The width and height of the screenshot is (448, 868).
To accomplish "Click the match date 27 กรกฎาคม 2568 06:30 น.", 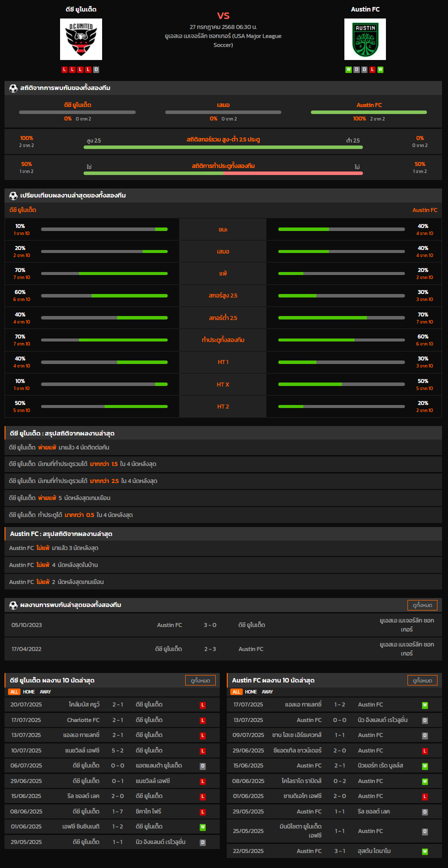I will point(223,27).
